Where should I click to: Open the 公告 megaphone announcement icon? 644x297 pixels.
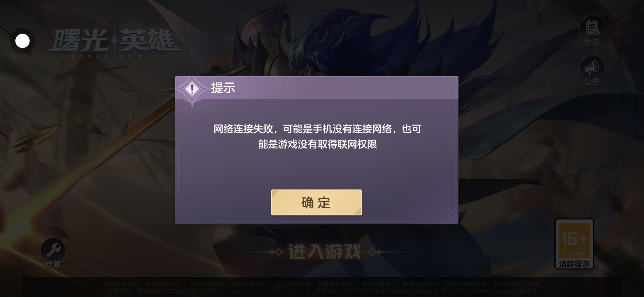592,68
